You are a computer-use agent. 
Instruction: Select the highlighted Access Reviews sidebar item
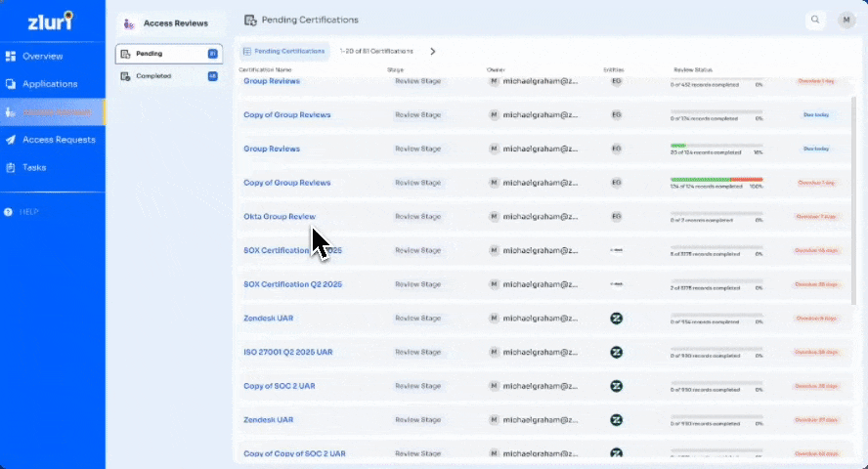pyautogui.click(x=53, y=112)
